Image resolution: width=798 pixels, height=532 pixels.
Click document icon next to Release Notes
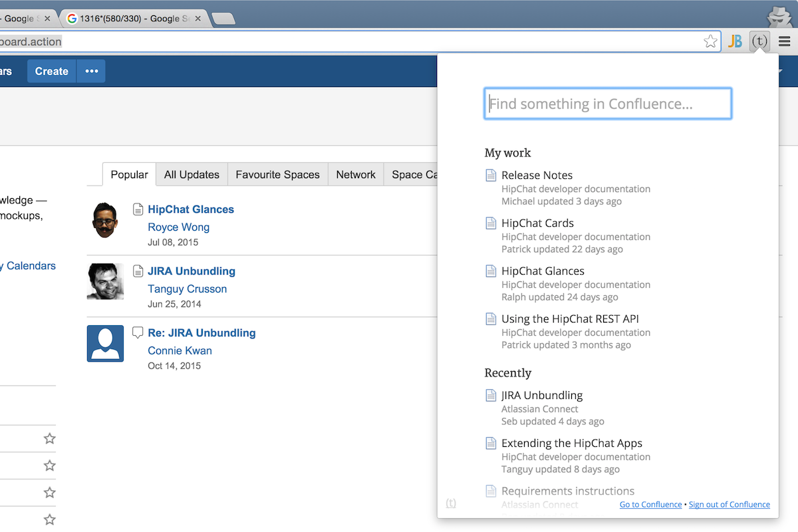[491, 176]
